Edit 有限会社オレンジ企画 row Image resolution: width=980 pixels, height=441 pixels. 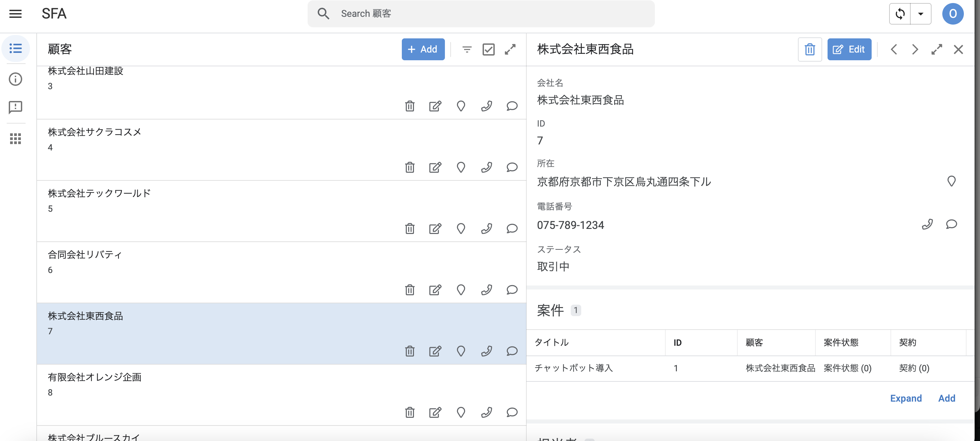pos(435,412)
